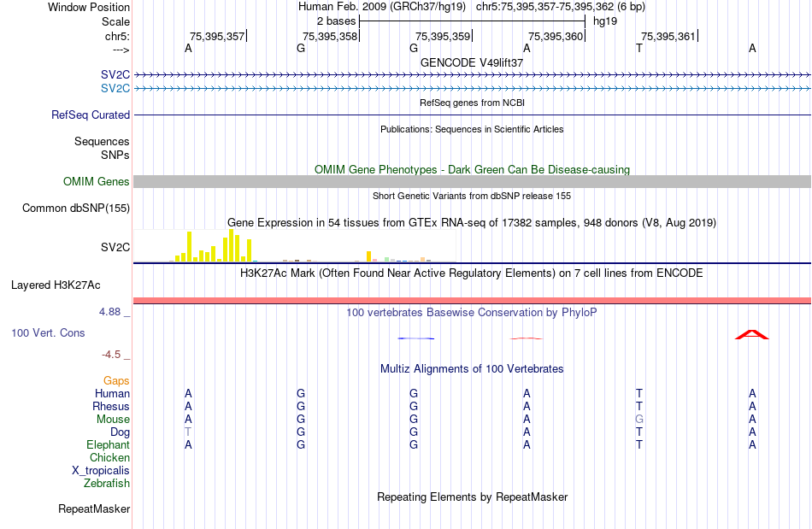The image size is (812, 529).
Task: Click the RefSeq genes from NCBI title
Action: (x=472, y=103)
